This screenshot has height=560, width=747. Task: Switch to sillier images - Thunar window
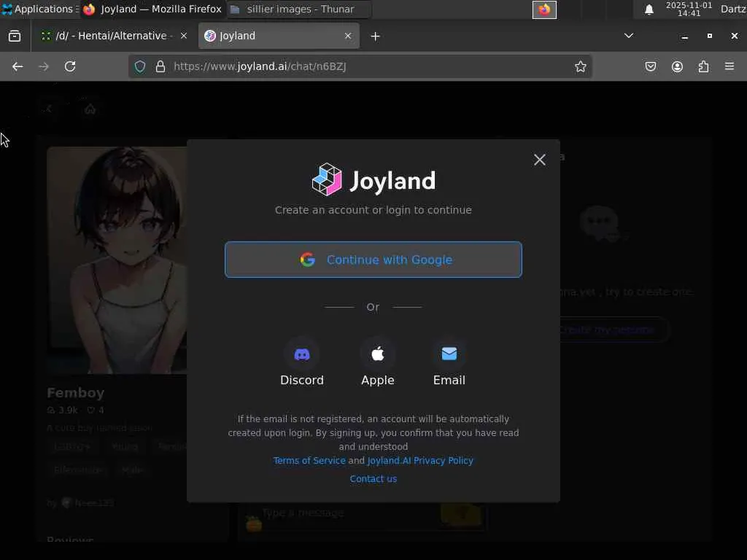pos(298,9)
